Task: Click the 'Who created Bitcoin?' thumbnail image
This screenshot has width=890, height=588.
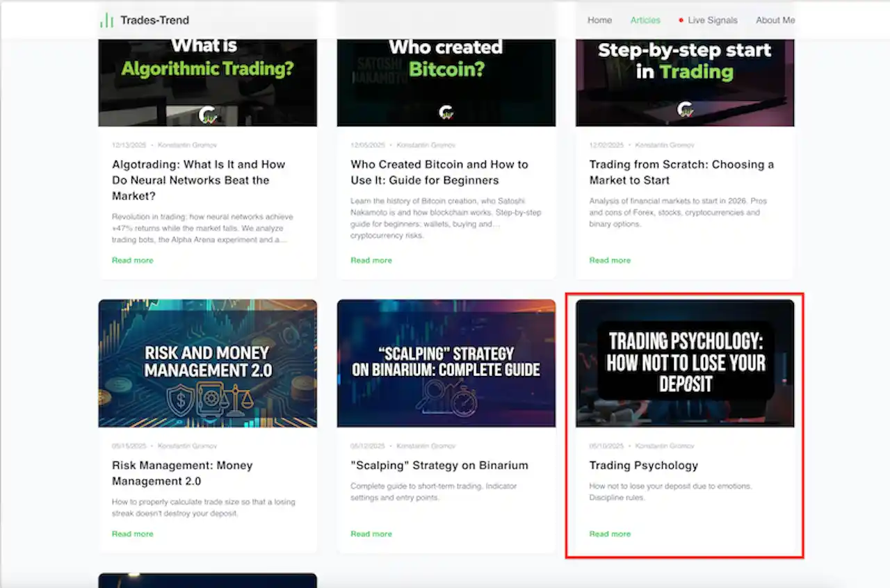Action: coord(446,83)
